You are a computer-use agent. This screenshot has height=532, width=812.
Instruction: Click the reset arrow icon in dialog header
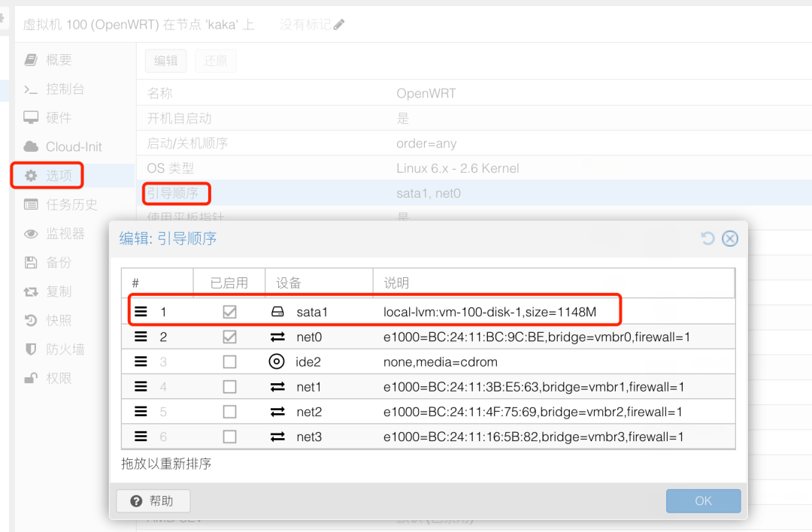(707, 238)
